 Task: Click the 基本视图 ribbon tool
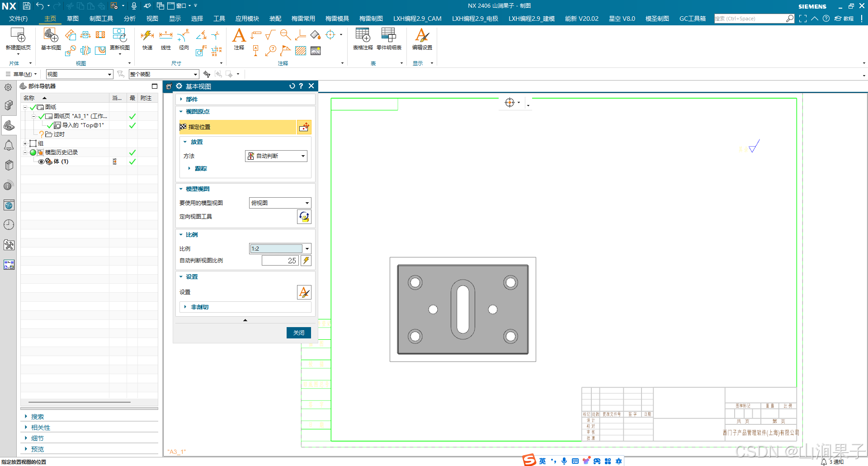pyautogui.click(x=51, y=35)
